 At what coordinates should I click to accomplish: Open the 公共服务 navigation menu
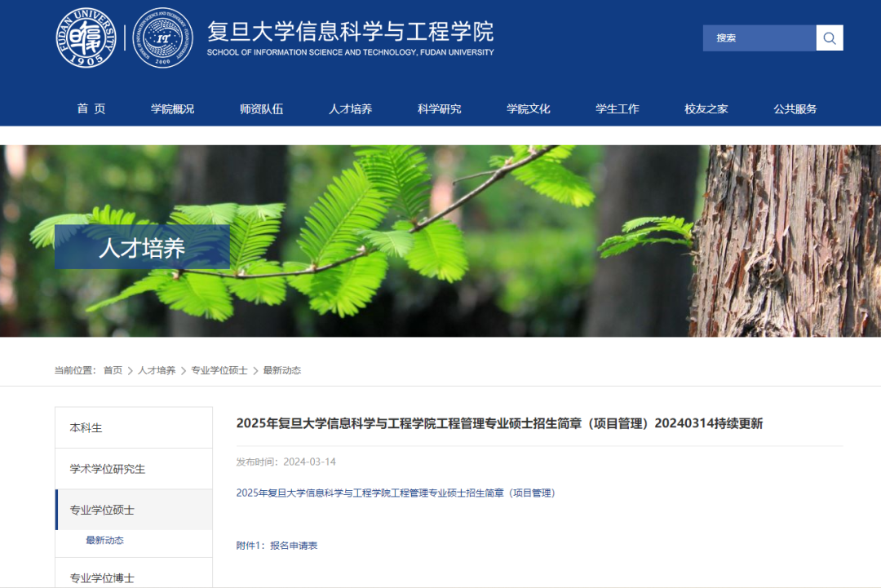(x=795, y=109)
